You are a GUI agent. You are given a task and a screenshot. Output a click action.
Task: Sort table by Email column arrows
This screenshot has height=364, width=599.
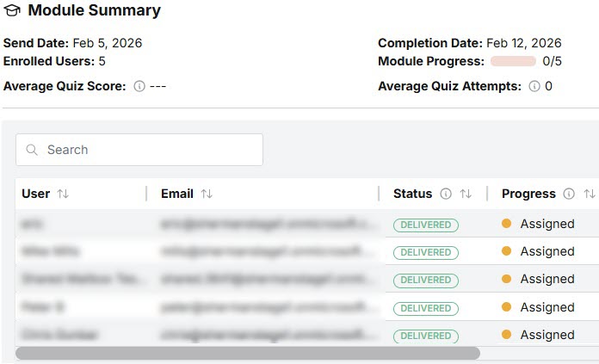pos(207,194)
